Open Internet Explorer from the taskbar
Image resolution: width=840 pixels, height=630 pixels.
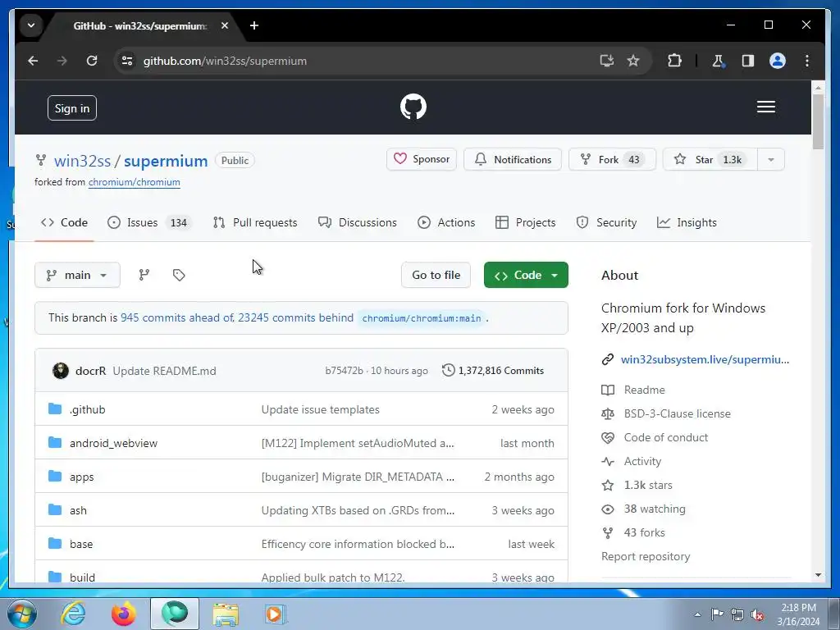click(73, 614)
